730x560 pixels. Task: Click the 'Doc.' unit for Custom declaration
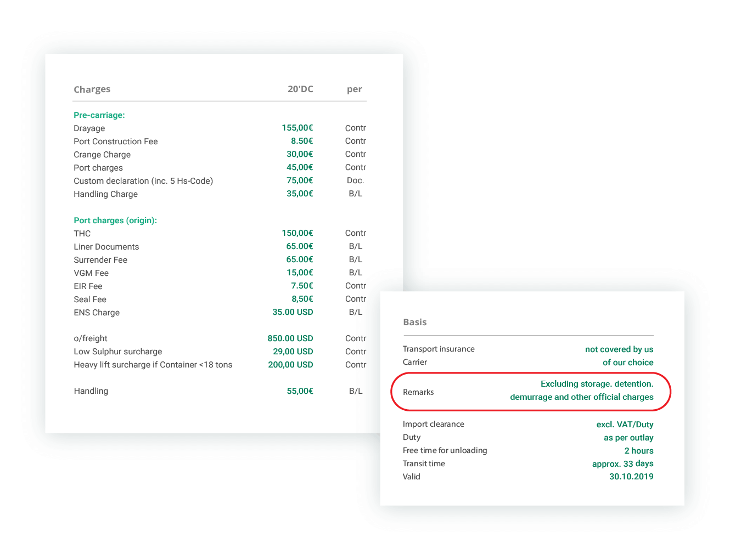pyautogui.click(x=355, y=180)
